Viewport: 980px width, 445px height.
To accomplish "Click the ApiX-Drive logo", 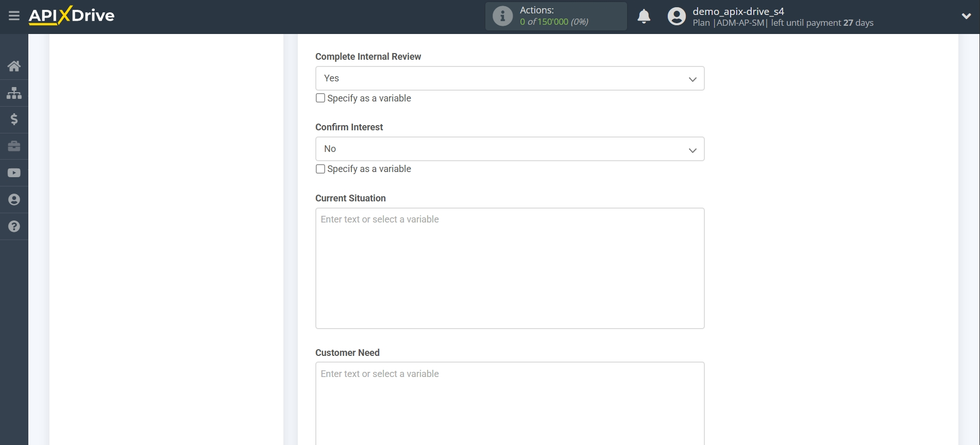I will click(x=72, y=15).
